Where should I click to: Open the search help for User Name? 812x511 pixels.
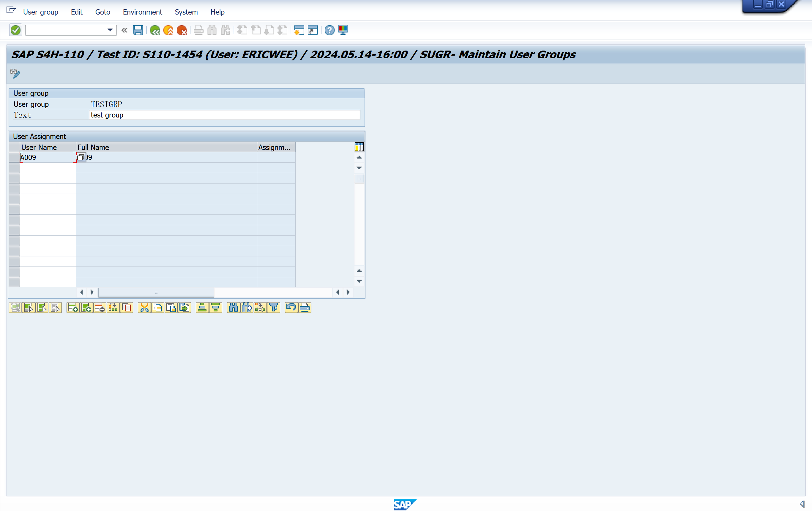(81, 157)
